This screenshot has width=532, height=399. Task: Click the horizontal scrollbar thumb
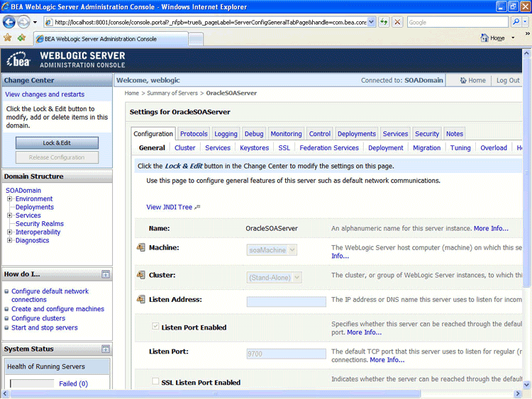point(216,393)
